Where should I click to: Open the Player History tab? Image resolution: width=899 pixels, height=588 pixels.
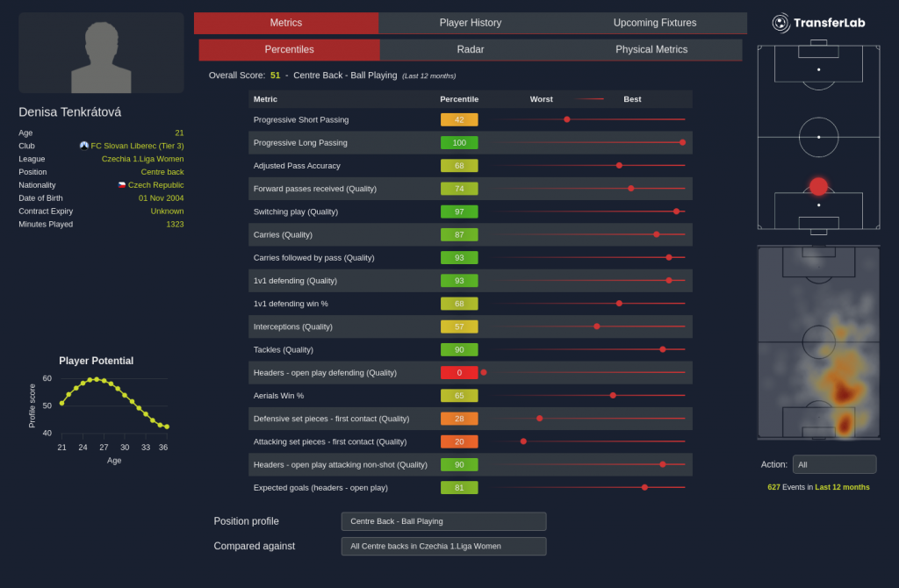(471, 23)
